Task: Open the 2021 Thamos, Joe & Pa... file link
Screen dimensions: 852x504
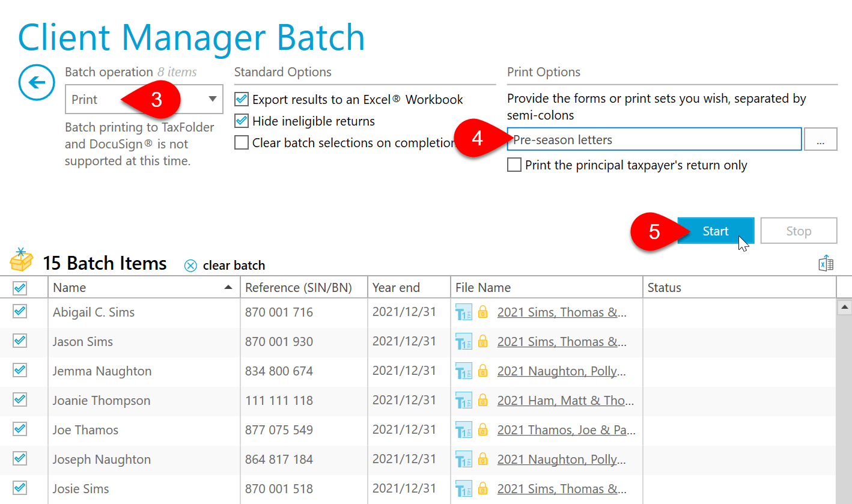Action: tap(567, 430)
